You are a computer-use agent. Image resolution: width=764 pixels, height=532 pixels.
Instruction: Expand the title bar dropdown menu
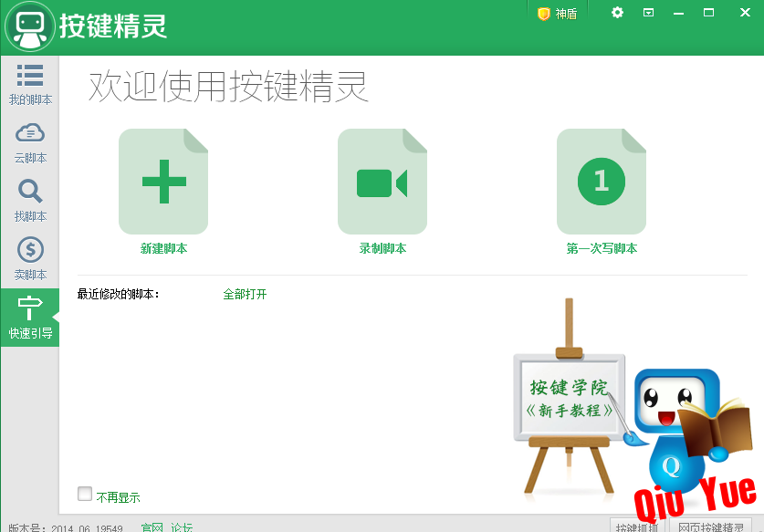(648, 13)
